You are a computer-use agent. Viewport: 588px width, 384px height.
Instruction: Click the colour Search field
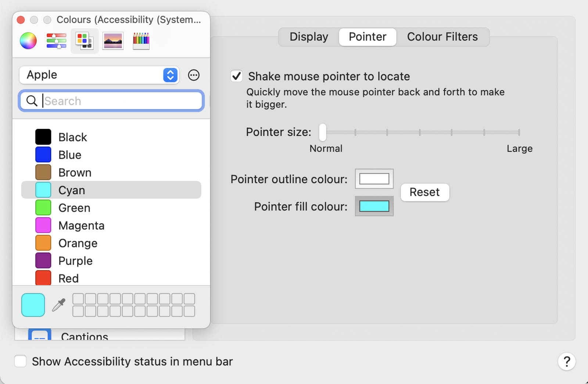(x=118, y=101)
